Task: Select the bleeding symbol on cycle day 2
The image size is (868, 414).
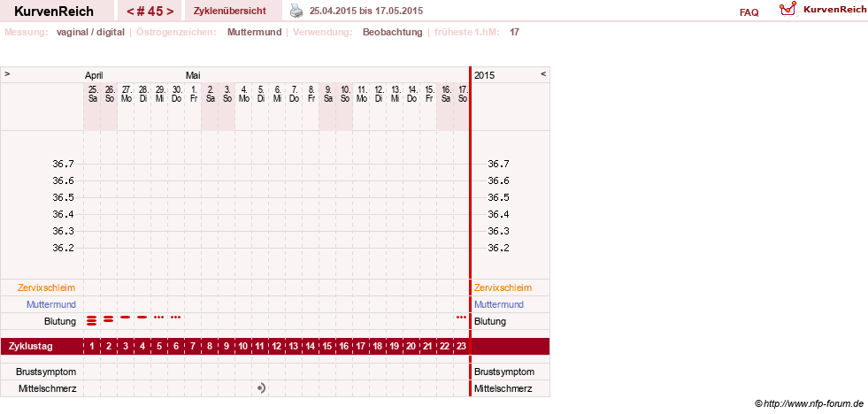Action: [x=109, y=318]
